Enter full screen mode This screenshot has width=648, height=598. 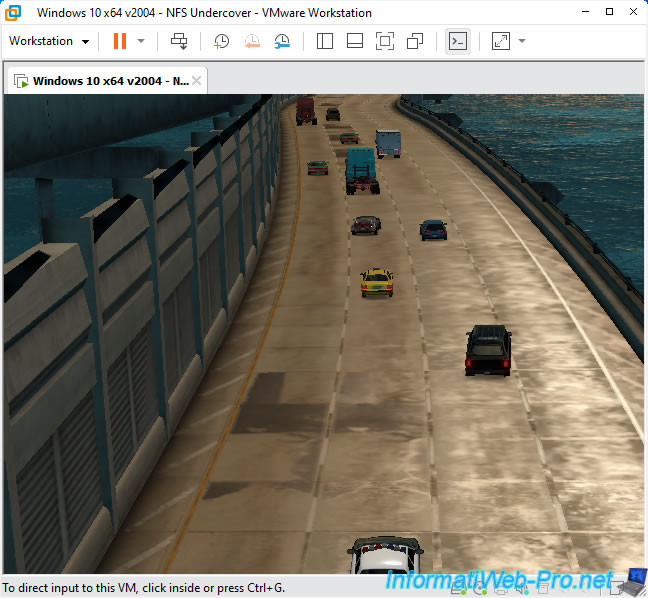coord(385,41)
